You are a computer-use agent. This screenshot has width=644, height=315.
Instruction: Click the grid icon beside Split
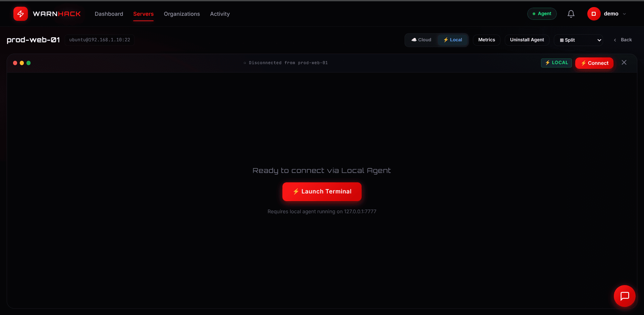click(x=562, y=40)
